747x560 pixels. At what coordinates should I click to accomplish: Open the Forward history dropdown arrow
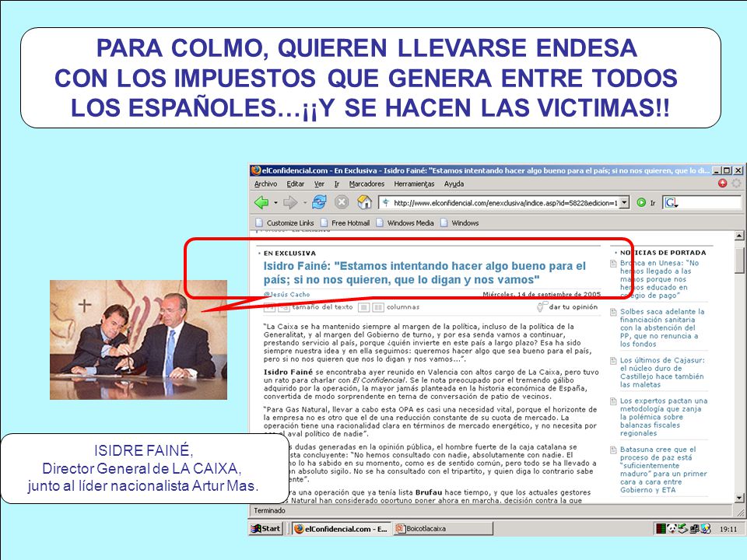[305, 203]
